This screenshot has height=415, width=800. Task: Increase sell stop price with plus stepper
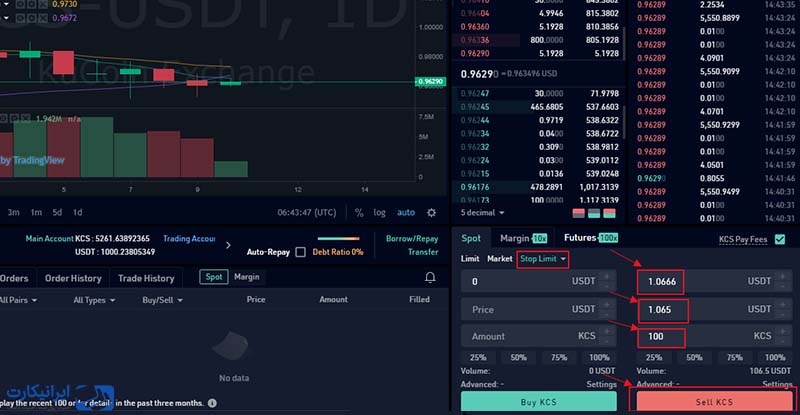pyautogui.click(x=783, y=276)
